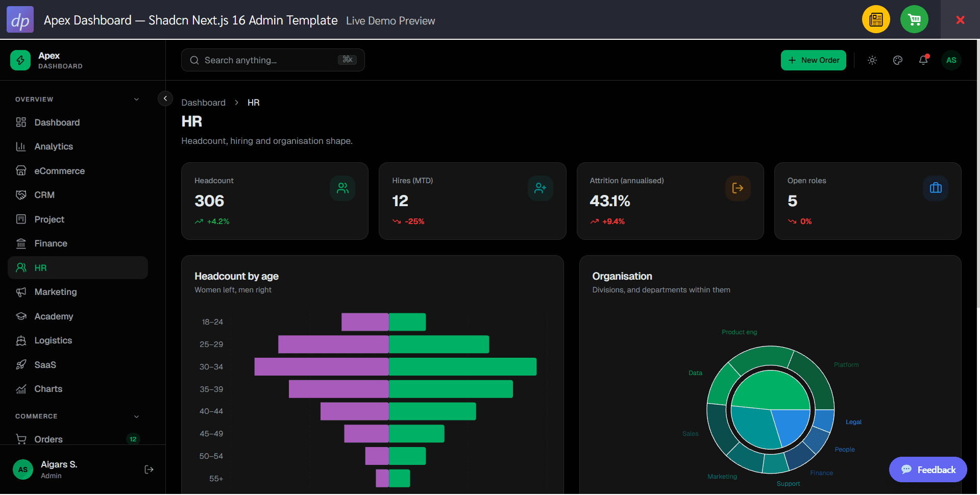This screenshot has width=980, height=495.
Task: Open eCommerce page
Action: tap(78, 171)
